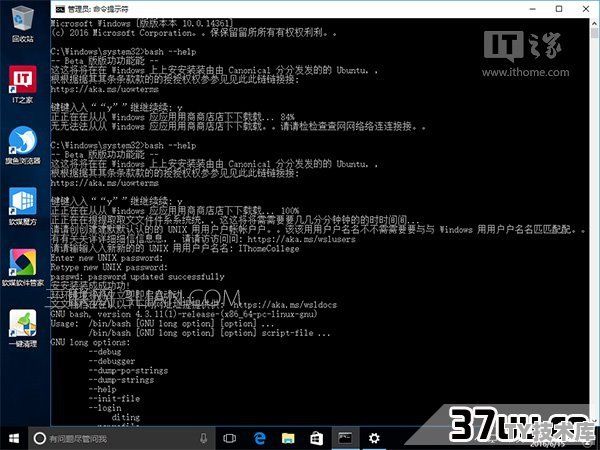Open File Explorer from the taskbar

[288, 438]
